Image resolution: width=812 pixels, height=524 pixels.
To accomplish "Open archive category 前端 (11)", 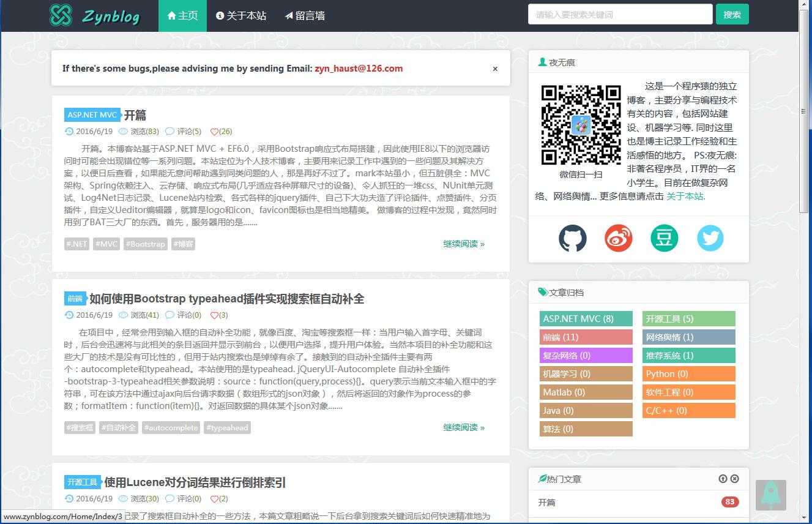I will tap(586, 337).
